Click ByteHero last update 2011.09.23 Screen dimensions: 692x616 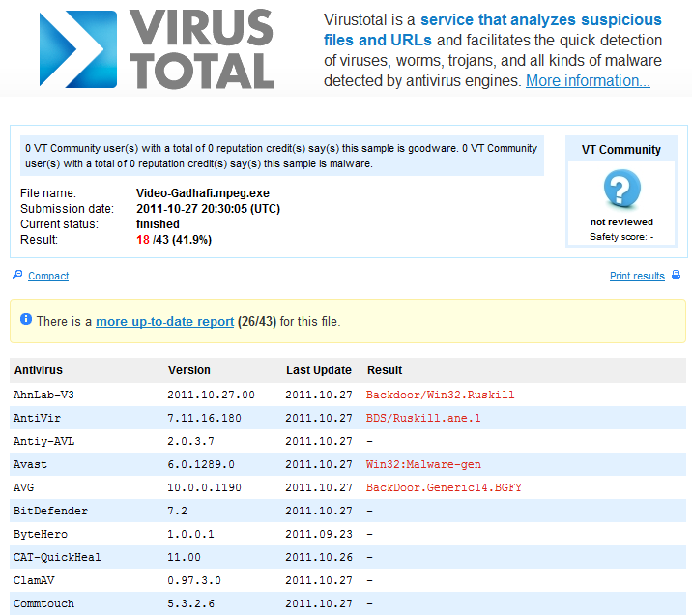pos(319,535)
